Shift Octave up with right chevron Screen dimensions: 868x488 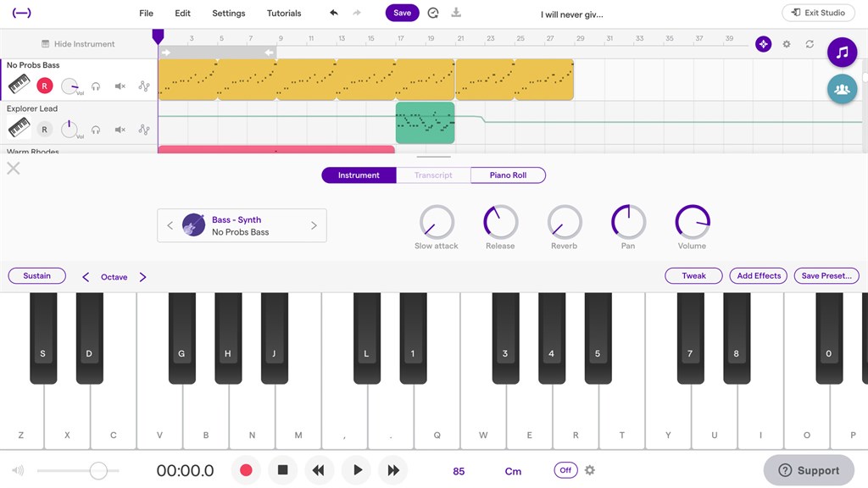[x=142, y=277]
